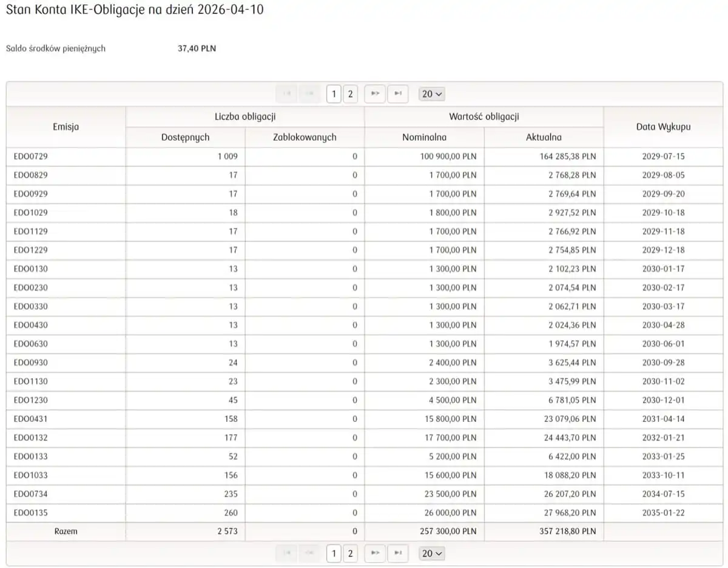
Task: Go to first page using top paginator
Action: (287, 94)
